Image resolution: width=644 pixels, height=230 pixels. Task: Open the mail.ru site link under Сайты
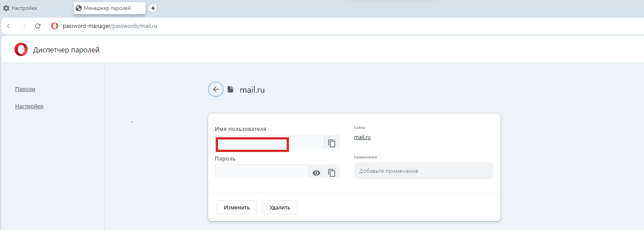362,137
